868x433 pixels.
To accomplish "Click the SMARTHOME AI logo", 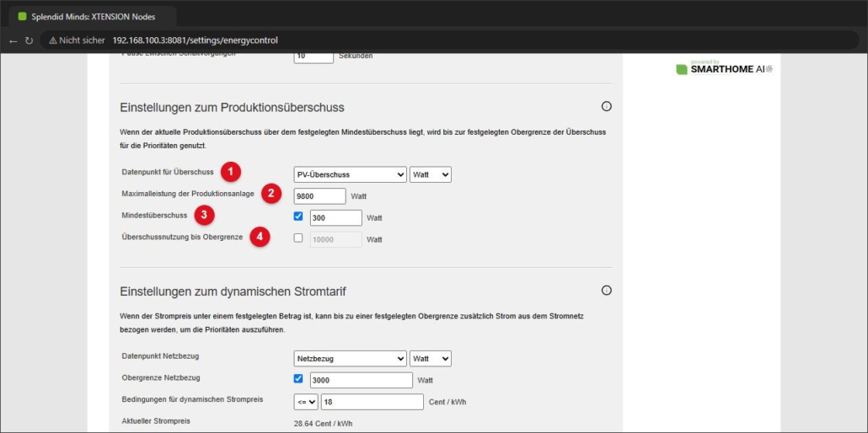I will pyautogui.click(x=725, y=68).
